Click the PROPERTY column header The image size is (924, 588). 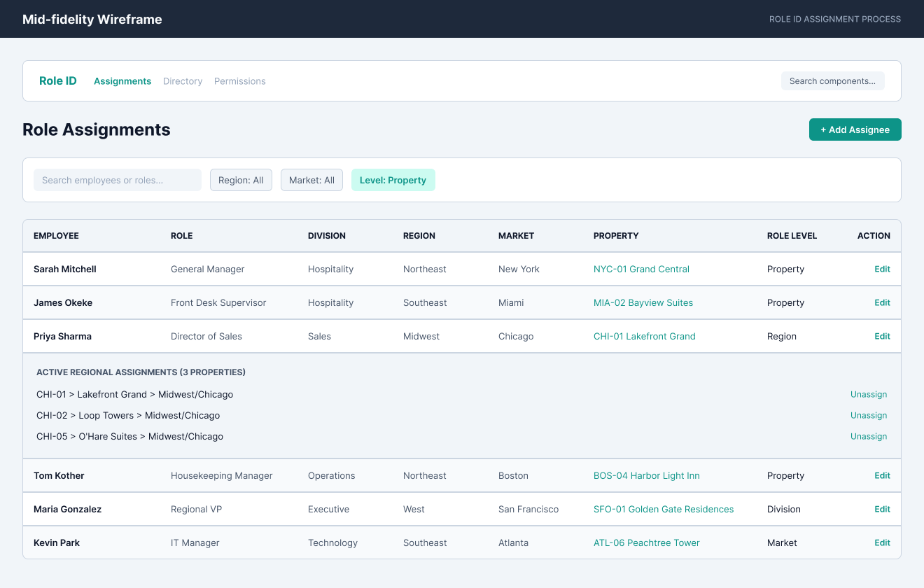pos(616,236)
